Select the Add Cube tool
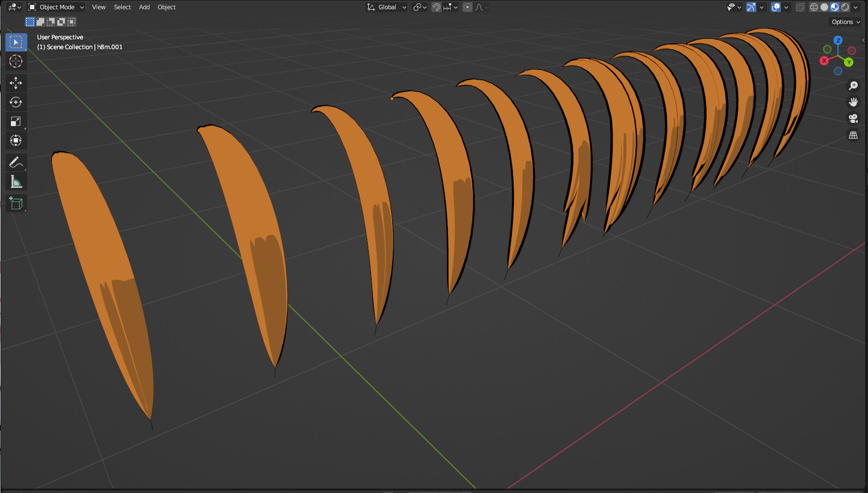The height and width of the screenshot is (493, 868). coord(16,203)
